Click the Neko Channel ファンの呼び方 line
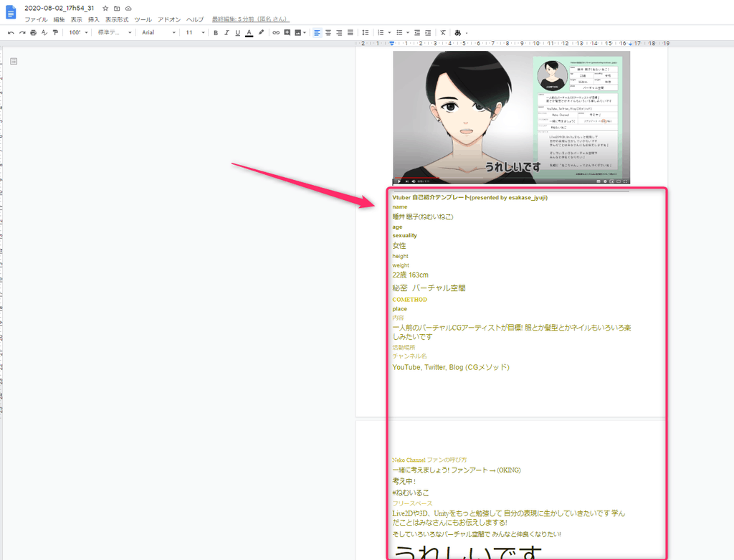734x560 pixels. click(429, 460)
